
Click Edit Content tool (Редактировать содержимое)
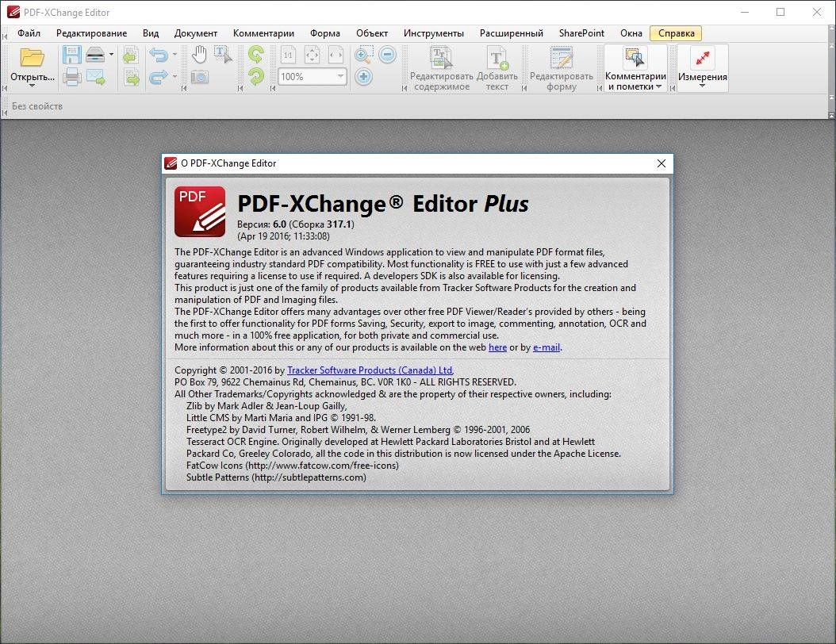point(441,68)
